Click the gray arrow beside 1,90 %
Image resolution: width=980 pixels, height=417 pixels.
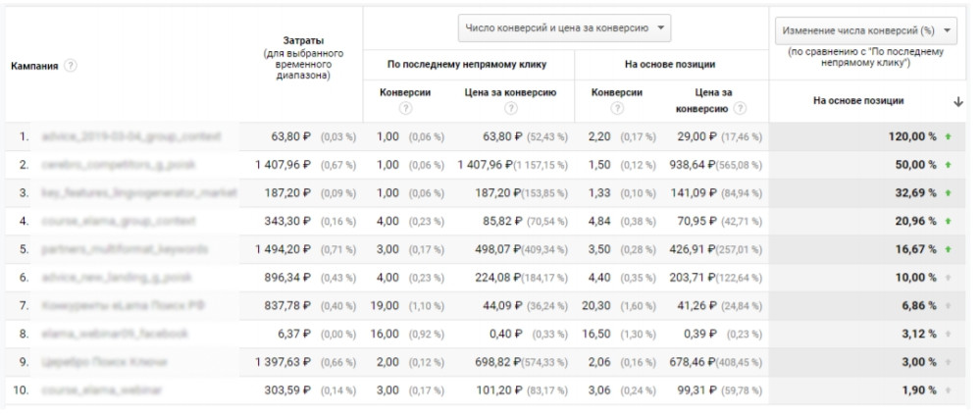coord(949,391)
